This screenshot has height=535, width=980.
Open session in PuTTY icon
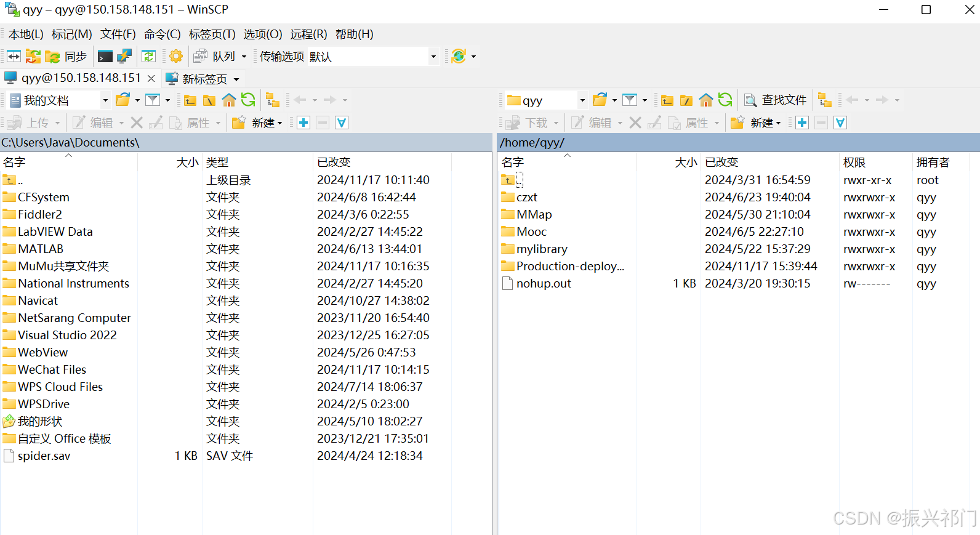(124, 57)
